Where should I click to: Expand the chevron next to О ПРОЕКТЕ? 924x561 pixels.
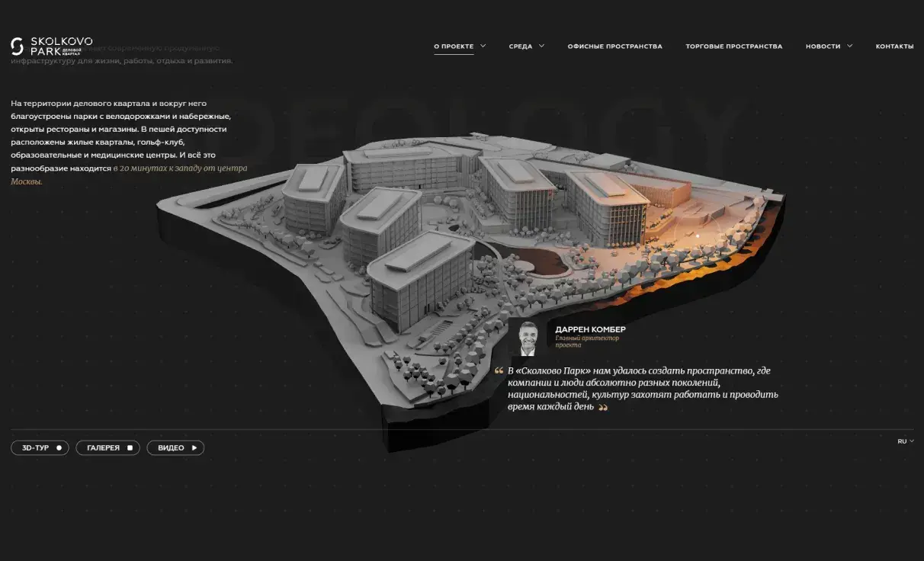pos(483,46)
